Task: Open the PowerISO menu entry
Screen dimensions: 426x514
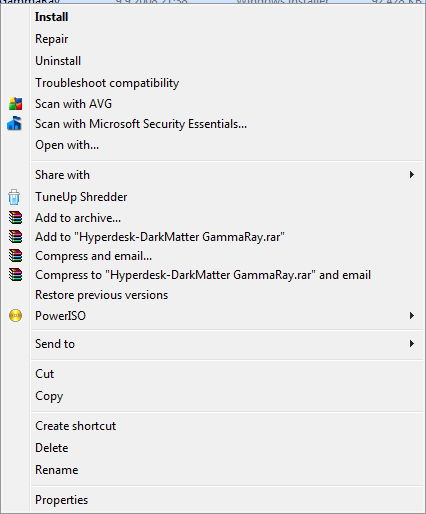Action: tap(60, 316)
